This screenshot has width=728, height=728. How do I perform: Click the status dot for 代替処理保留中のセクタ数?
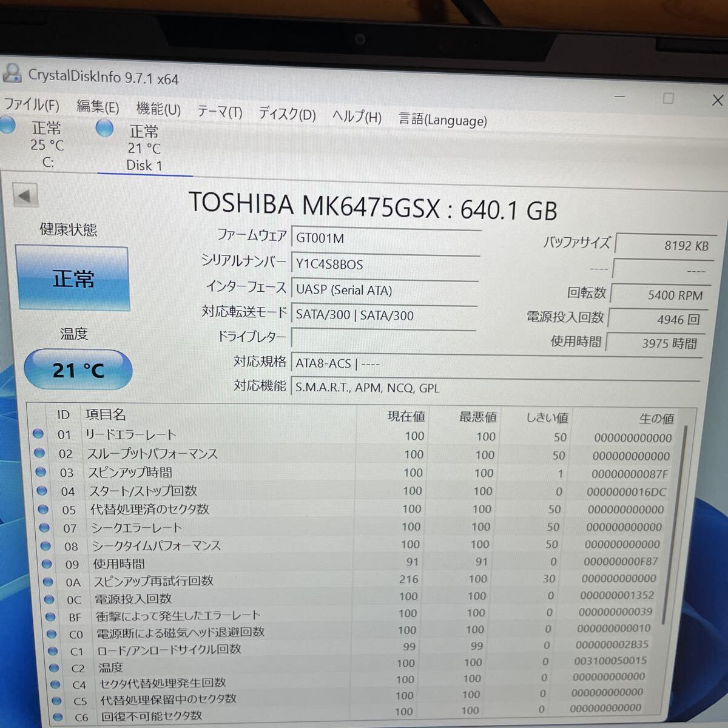click(x=56, y=701)
